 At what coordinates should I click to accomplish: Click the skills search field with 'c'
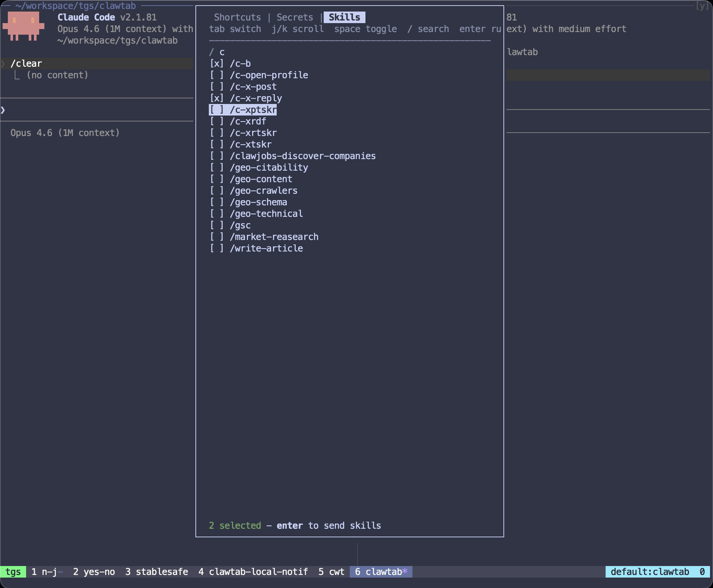[222, 52]
